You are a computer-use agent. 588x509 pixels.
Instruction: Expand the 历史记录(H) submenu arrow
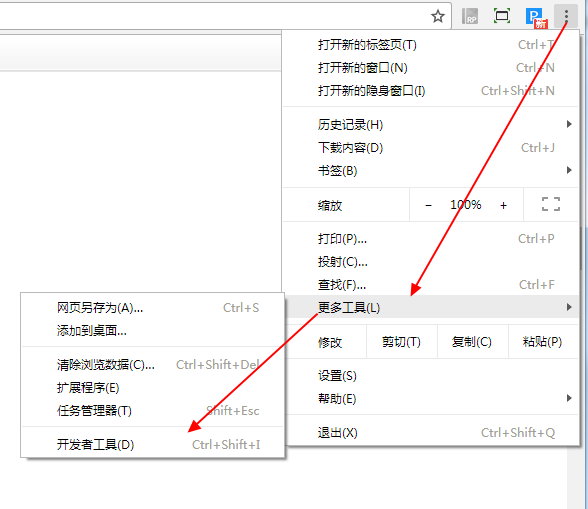(x=569, y=124)
